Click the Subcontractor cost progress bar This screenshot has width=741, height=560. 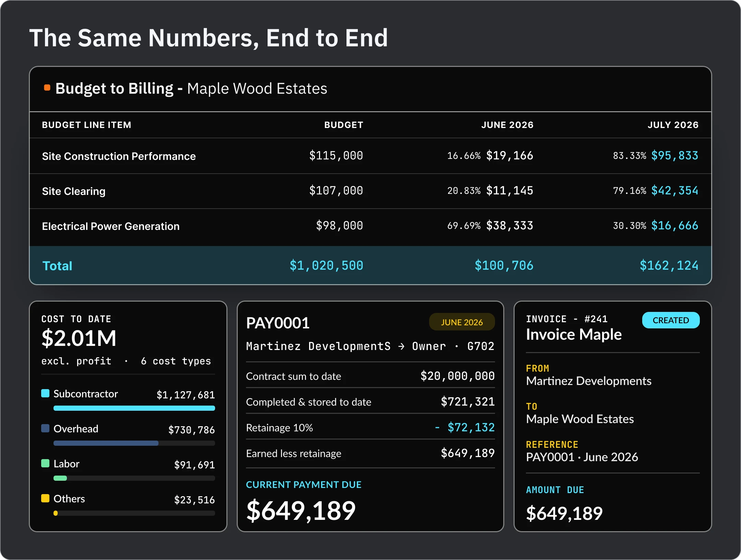(x=134, y=408)
